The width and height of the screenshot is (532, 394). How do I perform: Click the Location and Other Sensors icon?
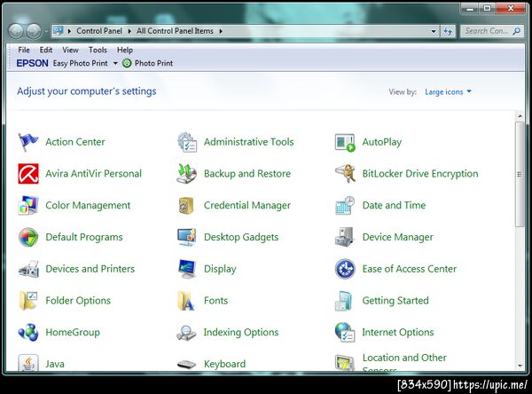344,362
